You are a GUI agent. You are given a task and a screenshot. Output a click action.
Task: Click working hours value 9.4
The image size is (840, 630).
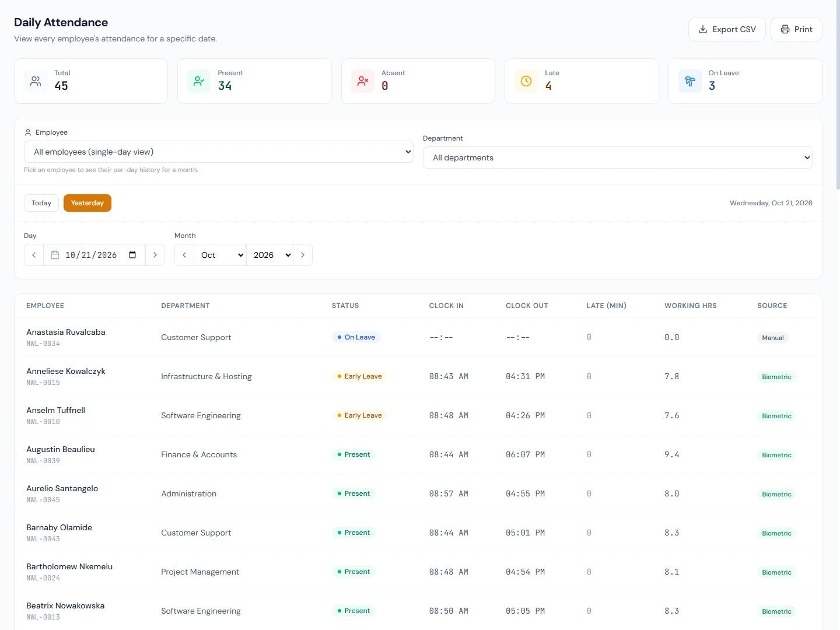[x=672, y=454]
